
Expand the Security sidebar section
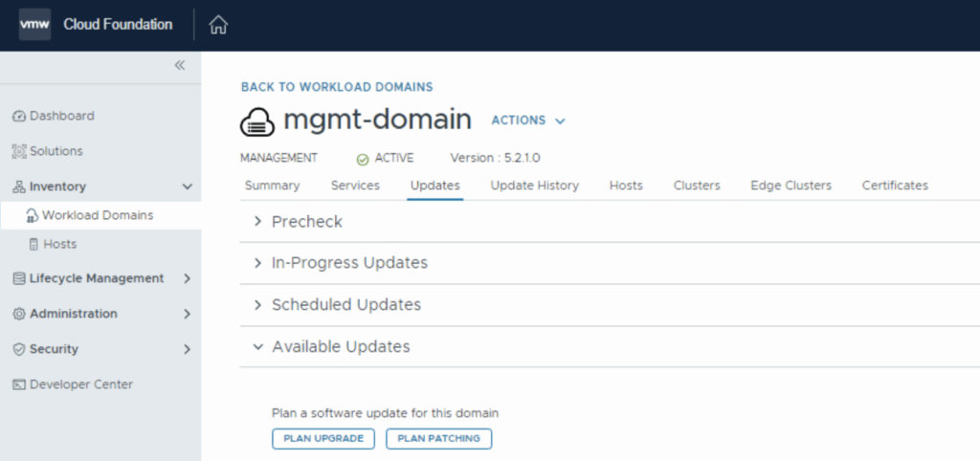(187, 349)
